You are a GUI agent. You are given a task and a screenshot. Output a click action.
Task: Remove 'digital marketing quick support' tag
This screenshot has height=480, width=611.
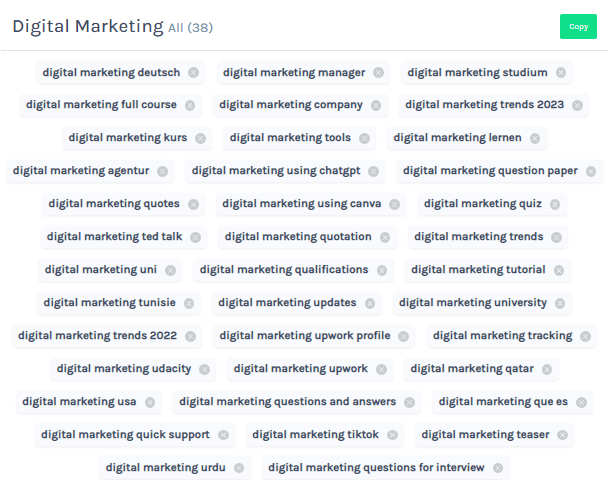[x=224, y=435]
